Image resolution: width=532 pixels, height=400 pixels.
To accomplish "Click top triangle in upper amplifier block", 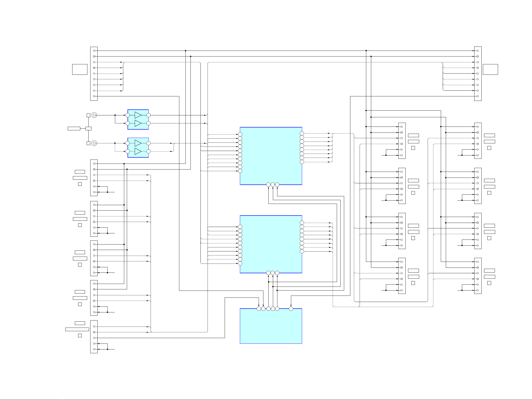I will coord(138,115).
